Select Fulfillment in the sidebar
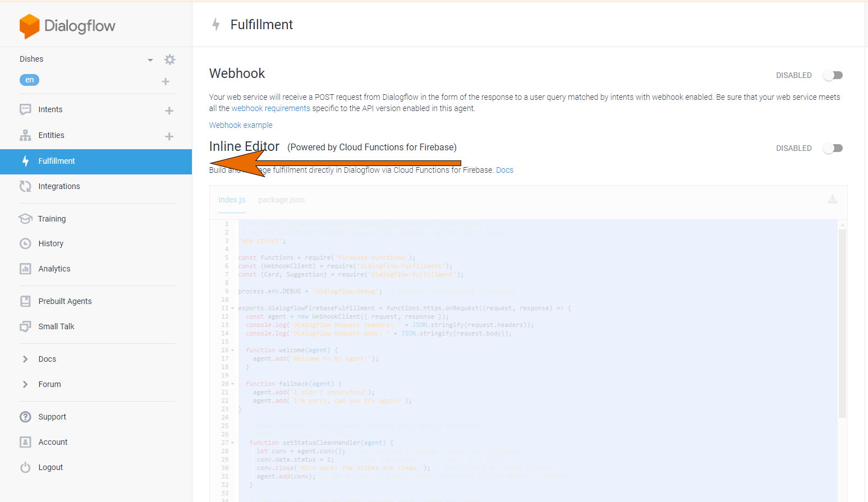This screenshot has width=868, height=502. pyautogui.click(x=96, y=162)
